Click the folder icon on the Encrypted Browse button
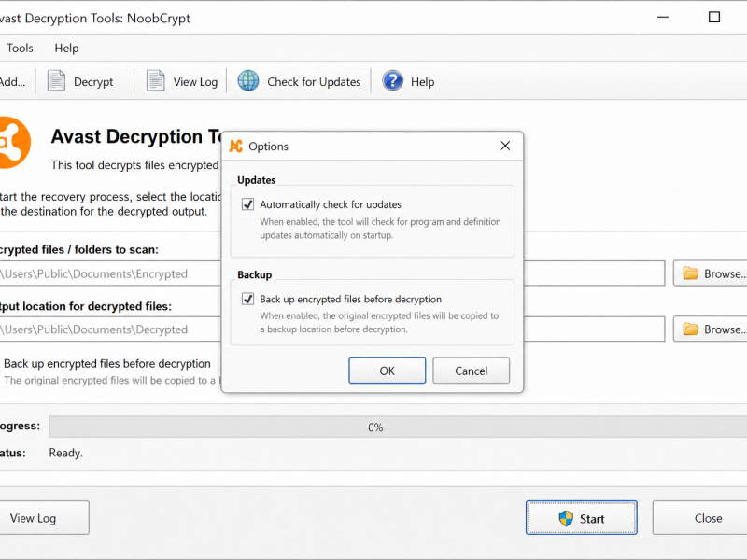Image resolution: width=747 pixels, height=560 pixels. point(690,273)
